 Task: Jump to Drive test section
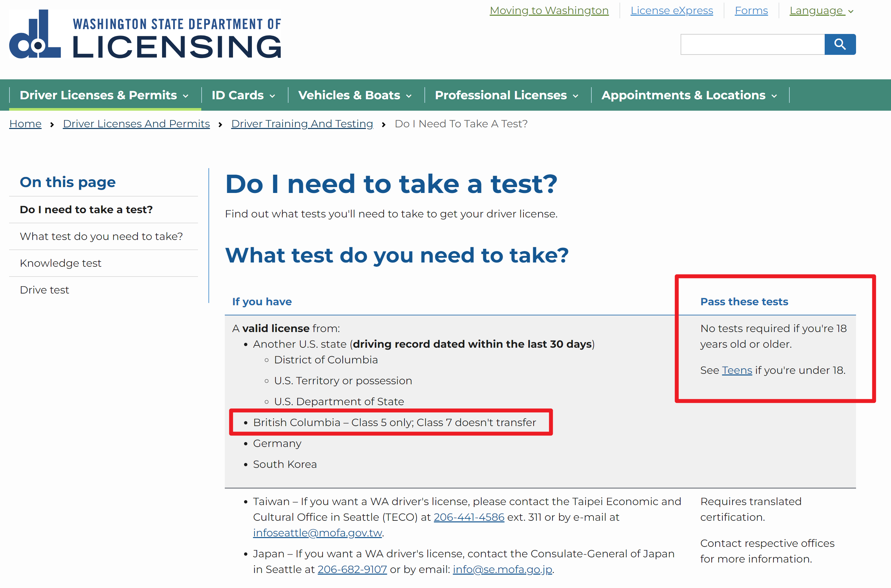tap(44, 290)
